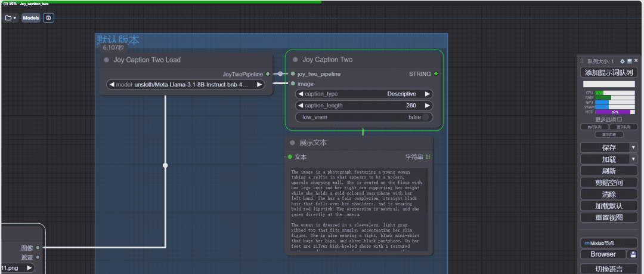Decrease caption_length value
This screenshot has width=644, height=274.
300,106
